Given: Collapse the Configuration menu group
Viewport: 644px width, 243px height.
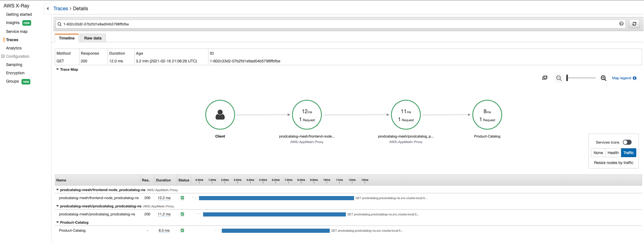Looking at the screenshot, I should click(3, 56).
